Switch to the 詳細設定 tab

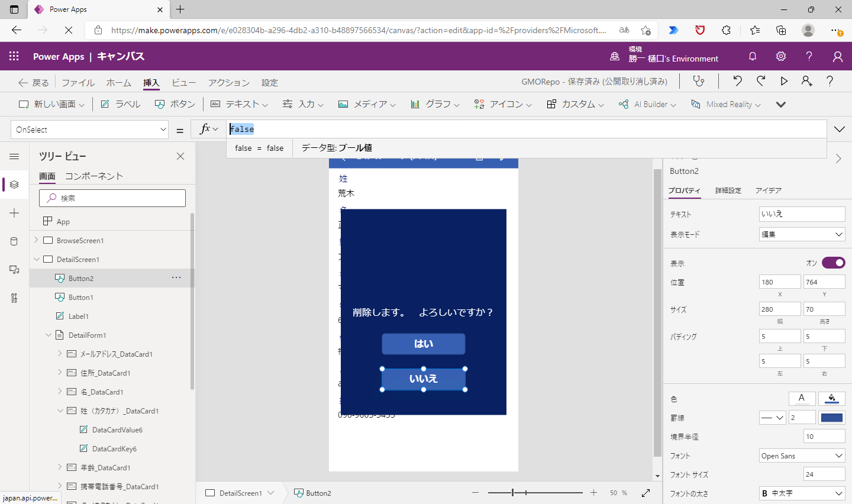click(x=728, y=190)
